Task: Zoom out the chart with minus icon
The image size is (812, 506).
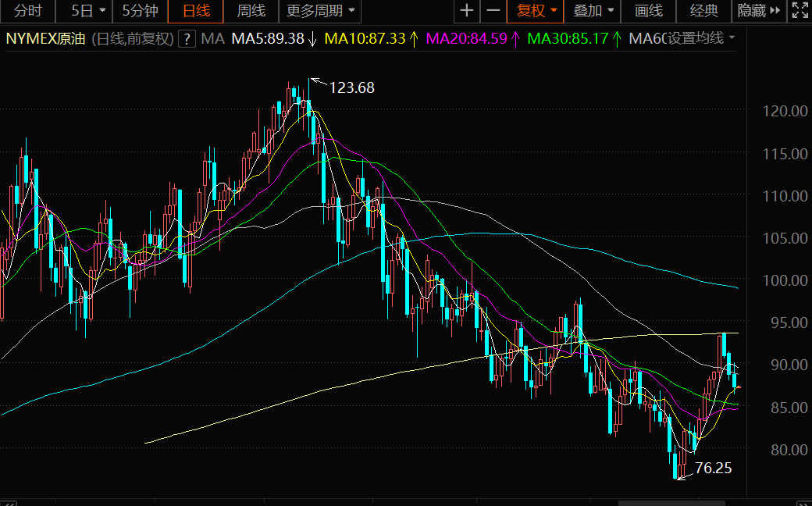Action: click(493, 11)
